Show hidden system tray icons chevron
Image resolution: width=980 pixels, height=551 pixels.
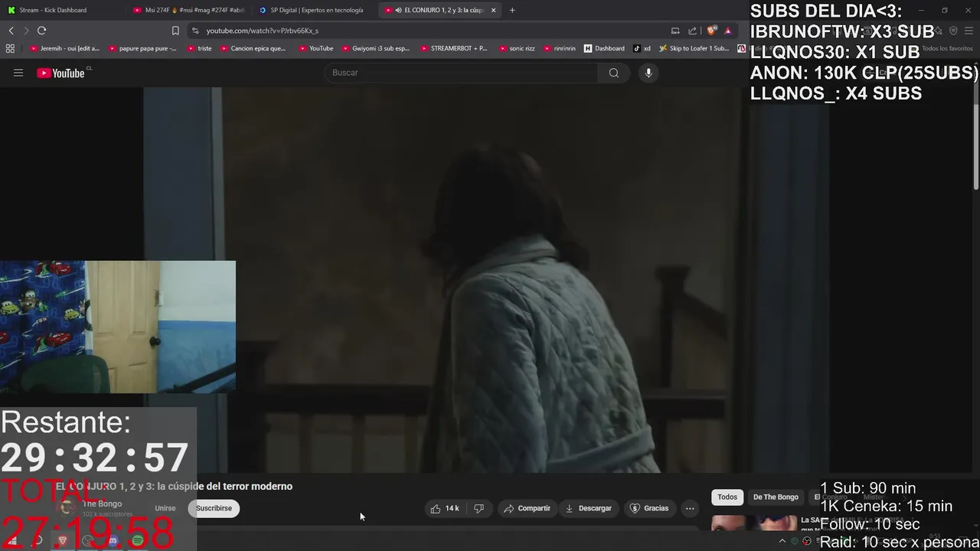782,541
